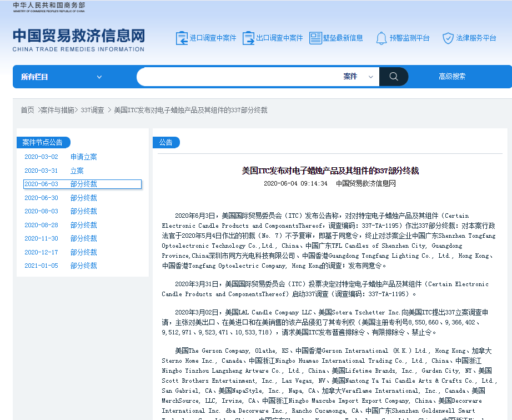This screenshot has height=420, width=512.
Task: Click the chevron beside 所有栏目
Action: [x=99, y=77]
